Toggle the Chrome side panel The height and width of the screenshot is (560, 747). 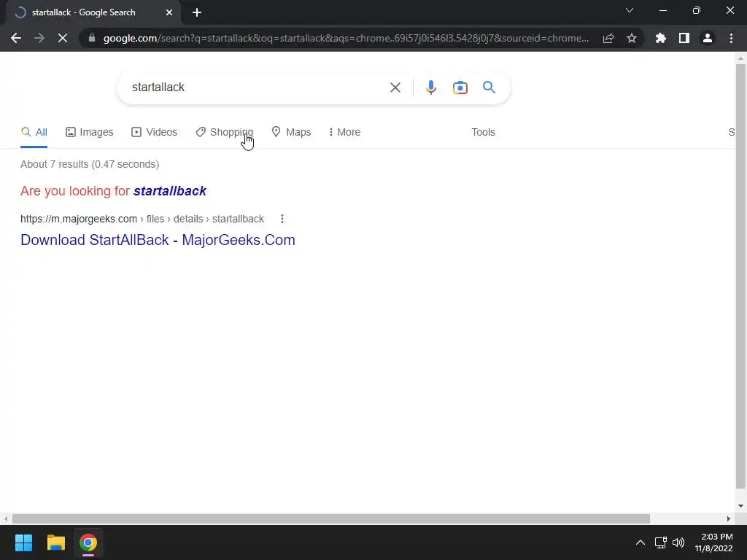click(684, 38)
